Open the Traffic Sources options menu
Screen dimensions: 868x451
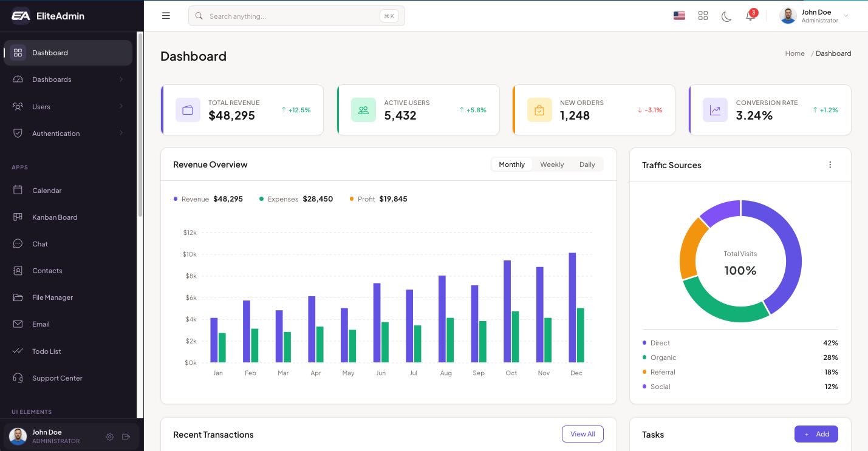coord(830,164)
